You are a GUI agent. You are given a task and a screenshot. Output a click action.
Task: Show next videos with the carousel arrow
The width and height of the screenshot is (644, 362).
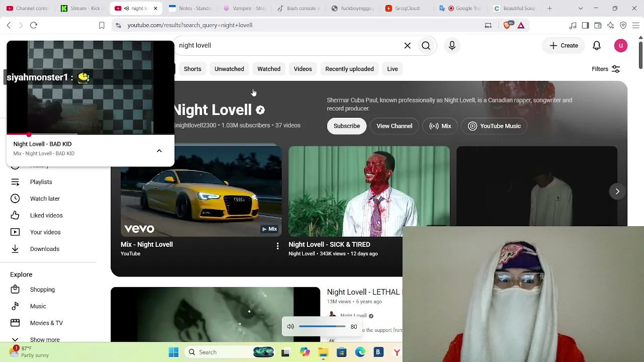pyautogui.click(x=617, y=191)
